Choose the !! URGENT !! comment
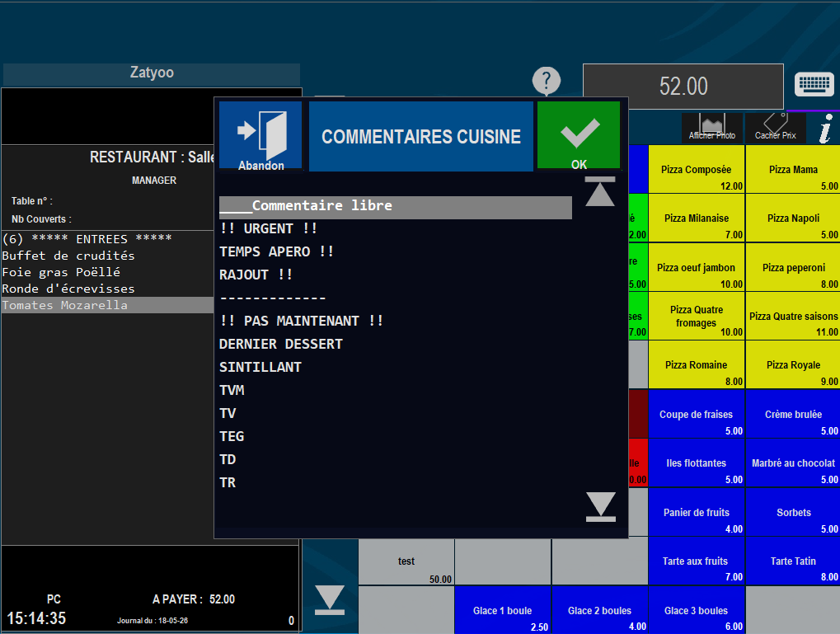Screen dimensions: 840x634 tap(269, 229)
